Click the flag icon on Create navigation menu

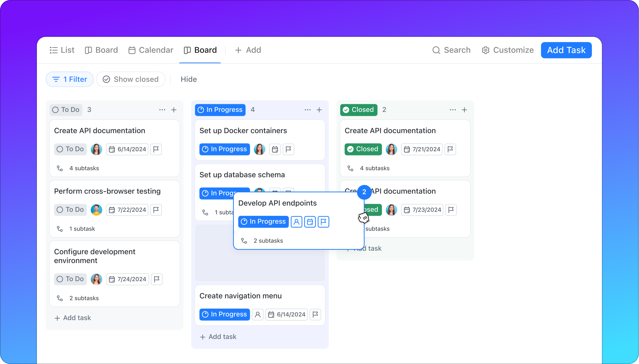[x=315, y=314]
